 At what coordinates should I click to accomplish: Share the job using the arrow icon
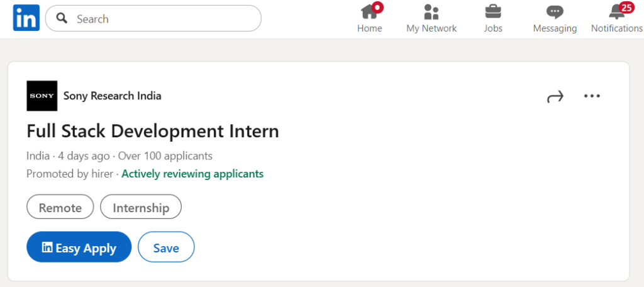[x=555, y=96]
